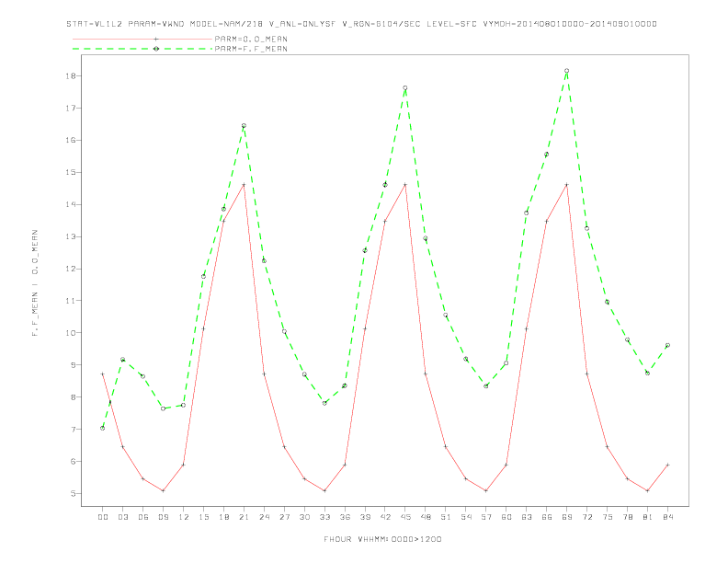The width and height of the screenshot is (728, 563).
Task: Click the x-axis title FHOUR VHHMM=0000>1200
Action: 382,539
